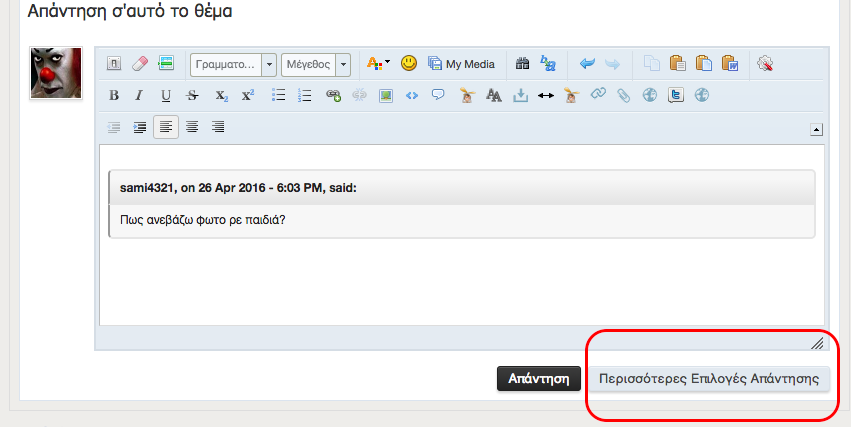The height and width of the screenshot is (427, 851).
Task: Undo the last edit
Action: click(x=587, y=64)
